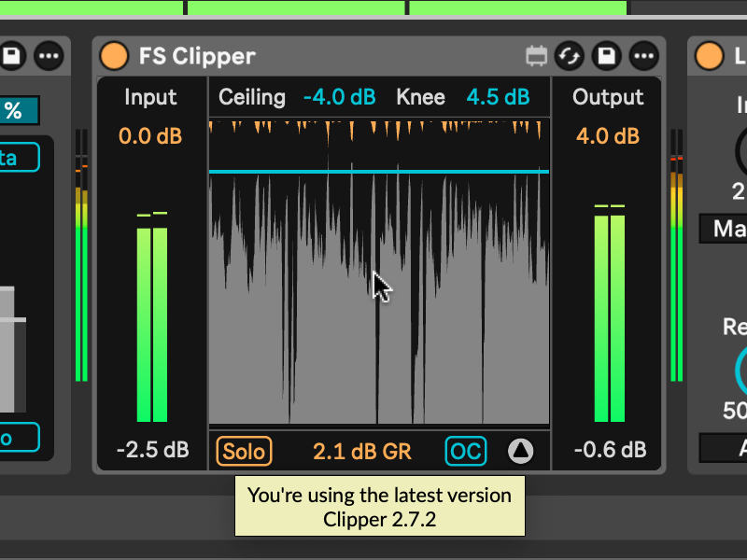This screenshot has width=747, height=560.
Task: Click the 2.1 dB GR readout
Action: 362,452
